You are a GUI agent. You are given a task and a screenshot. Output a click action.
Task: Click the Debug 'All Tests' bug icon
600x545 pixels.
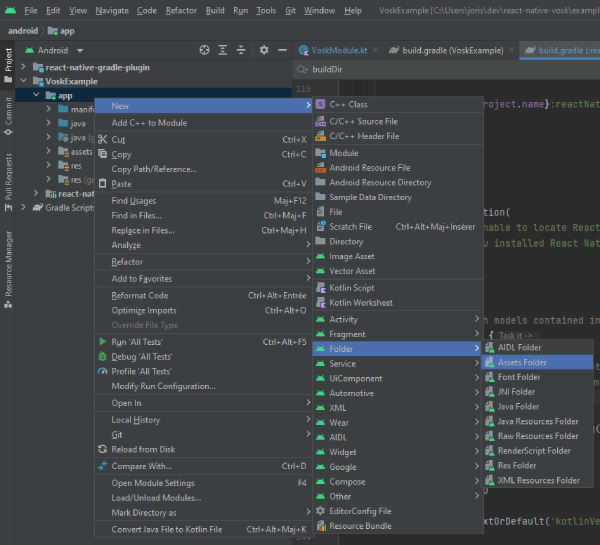tap(102, 356)
